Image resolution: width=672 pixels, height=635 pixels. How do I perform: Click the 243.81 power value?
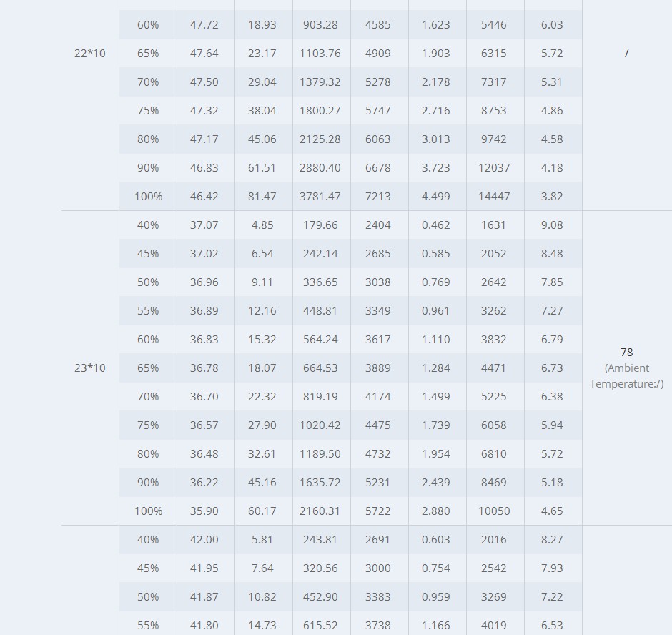point(320,540)
